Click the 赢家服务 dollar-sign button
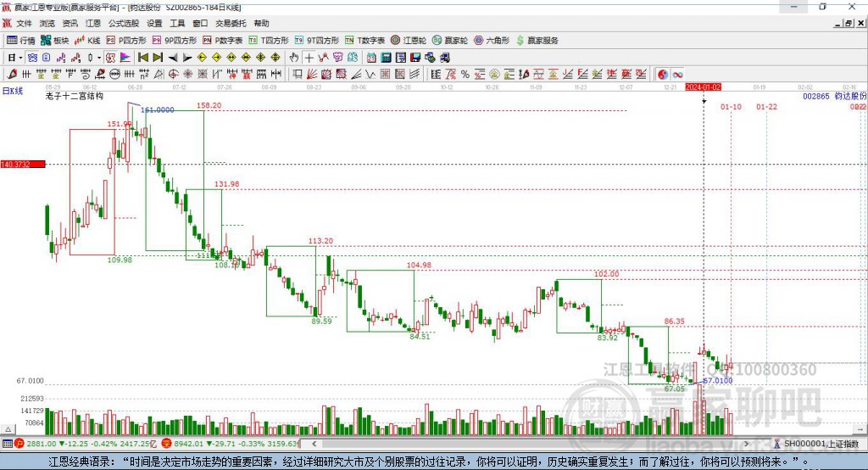 click(x=537, y=41)
